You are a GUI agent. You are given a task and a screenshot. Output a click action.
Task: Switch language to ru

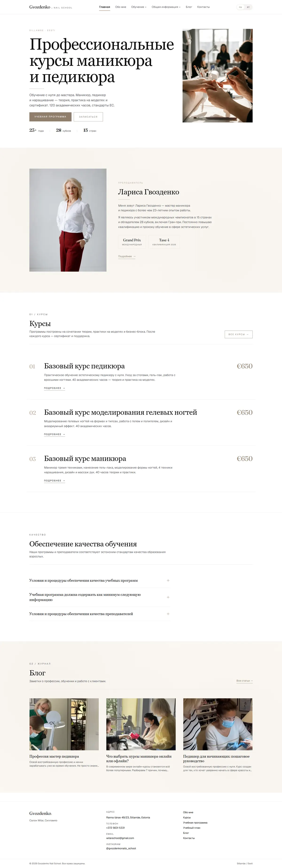click(240, 7)
